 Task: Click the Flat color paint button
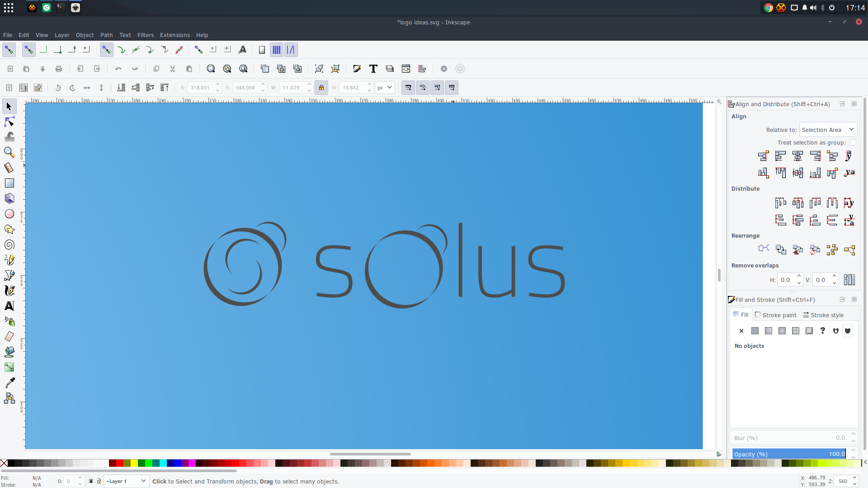coord(755,331)
